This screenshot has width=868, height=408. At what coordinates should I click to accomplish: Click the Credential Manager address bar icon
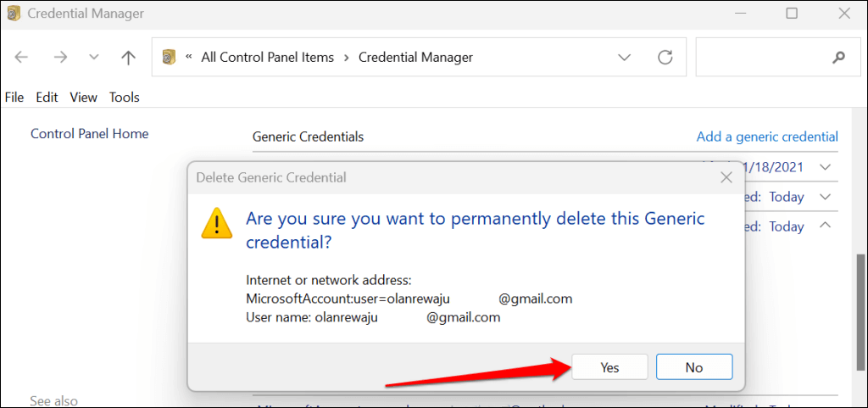pyautogui.click(x=170, y=58)
